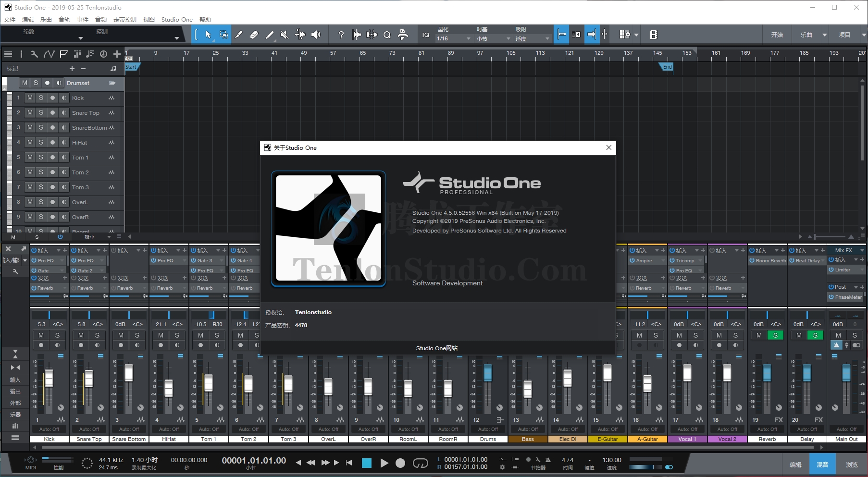
Task: Open the 走带控制 menu
Action: pyautogui.click(x=125, y=20)
